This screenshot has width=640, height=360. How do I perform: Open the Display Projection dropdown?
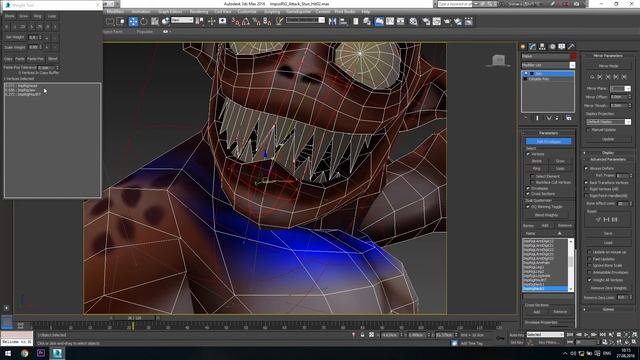coord(609,122)
